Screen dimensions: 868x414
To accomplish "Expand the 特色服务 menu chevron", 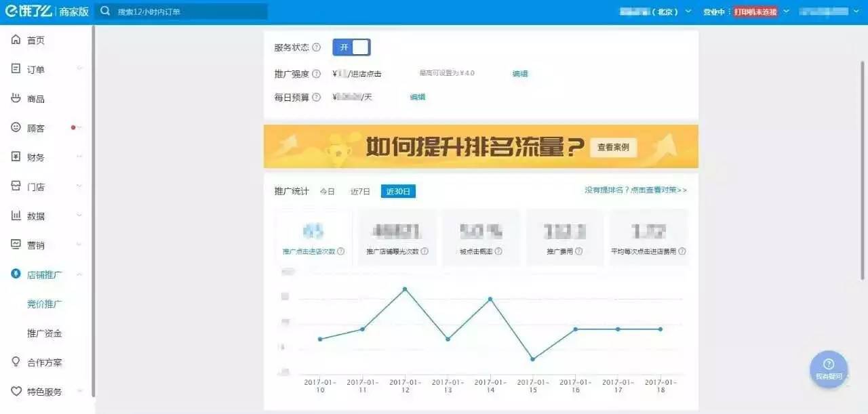I will [79, 392].
